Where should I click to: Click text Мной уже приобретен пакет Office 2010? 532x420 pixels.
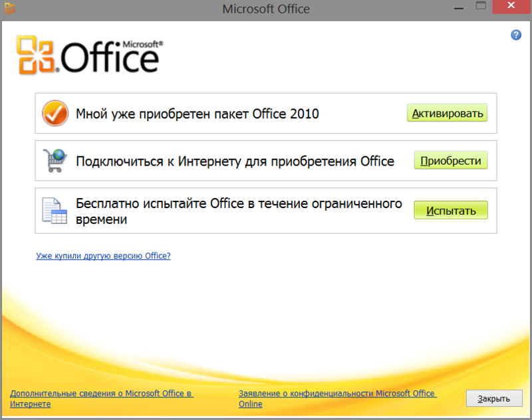pos(197,114)
